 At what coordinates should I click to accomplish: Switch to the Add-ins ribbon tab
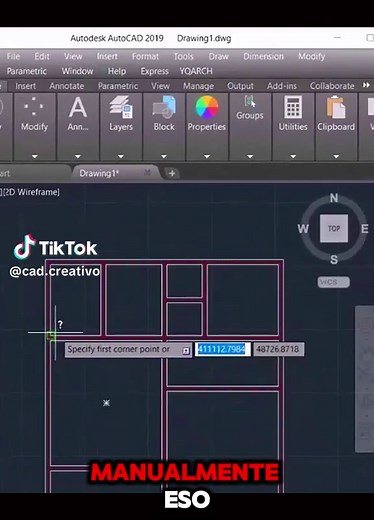[x=282, y=86]
